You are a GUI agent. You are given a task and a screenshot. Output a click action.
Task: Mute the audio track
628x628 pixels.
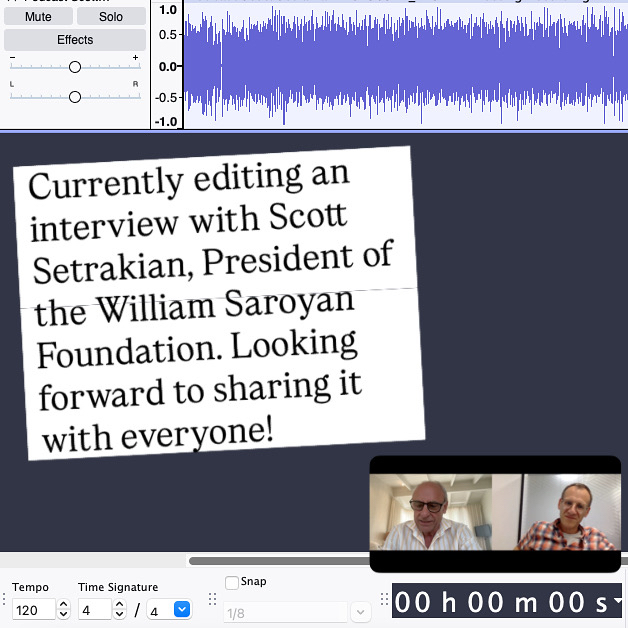click(x=38, y=16)
